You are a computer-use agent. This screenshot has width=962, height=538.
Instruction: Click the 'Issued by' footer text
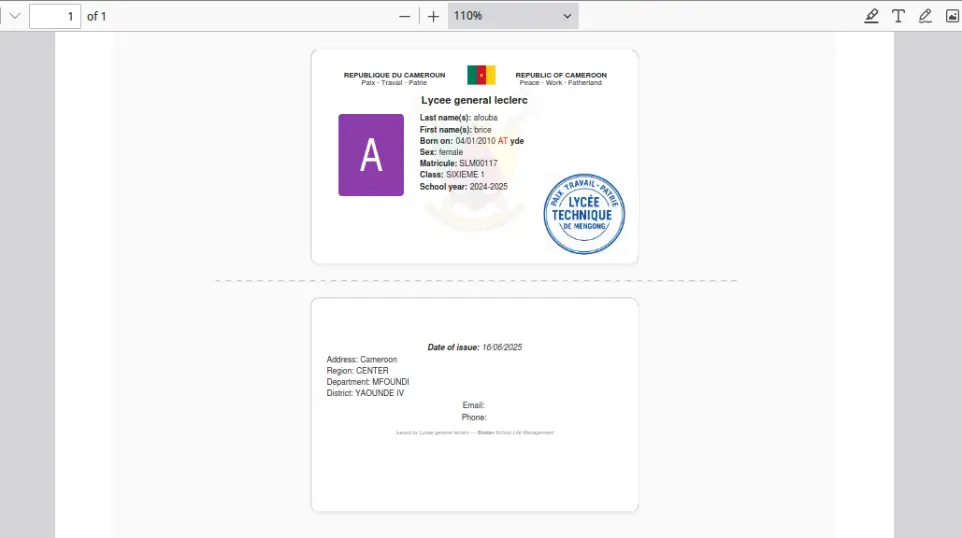point(474,432)
